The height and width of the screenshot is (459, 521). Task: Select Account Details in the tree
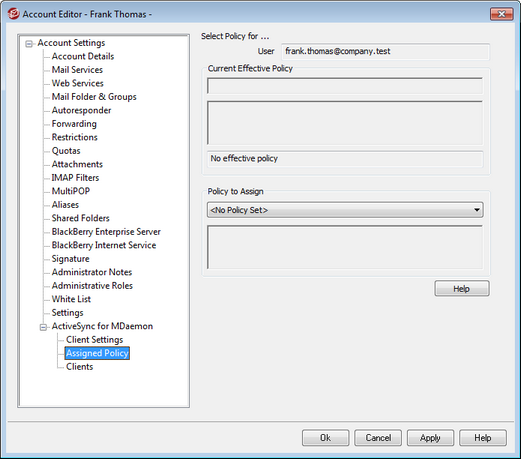pos(83,56)
